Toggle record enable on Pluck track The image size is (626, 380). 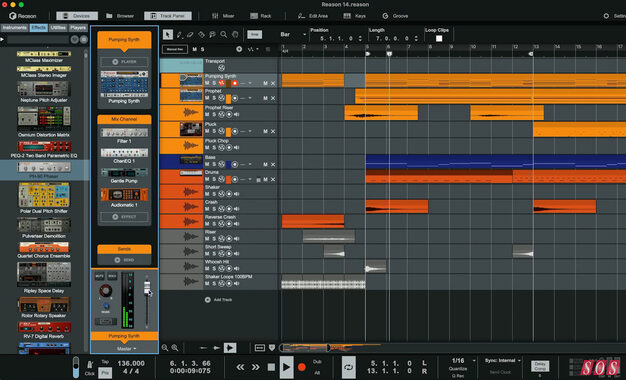pos(235,131)
